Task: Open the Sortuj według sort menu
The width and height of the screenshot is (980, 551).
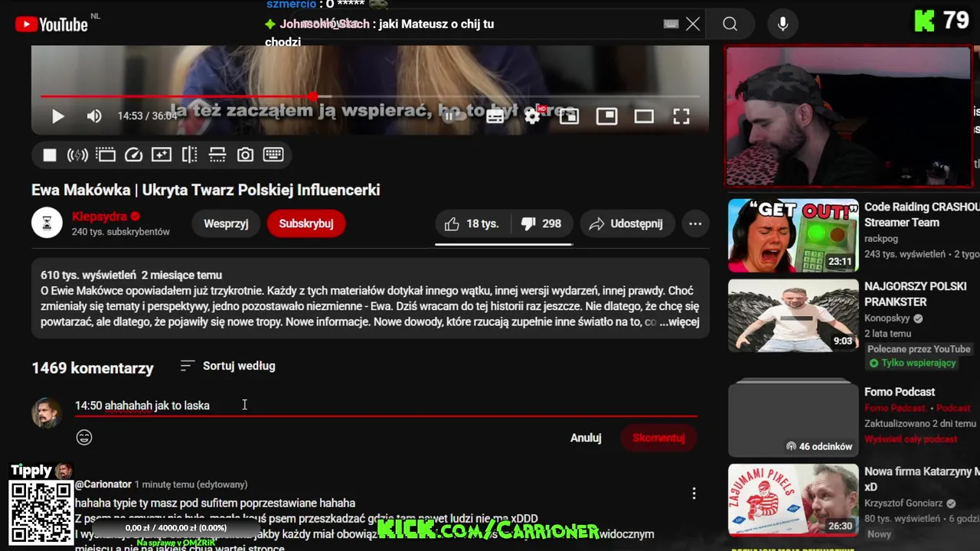Action: click(x=227, y=366)
